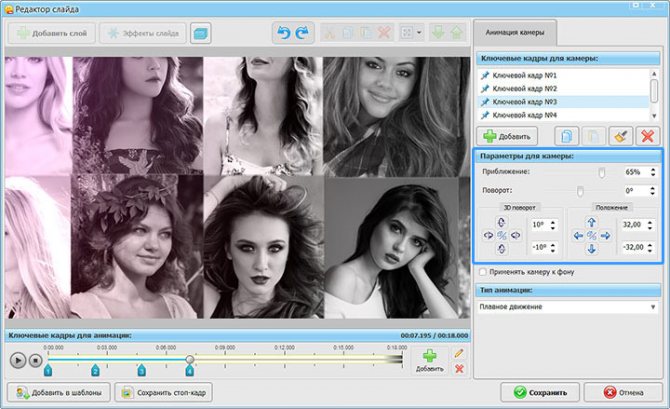670x409 pixels.
Task: Click the pencil edit icon near timeline
Action: (459, 354)
